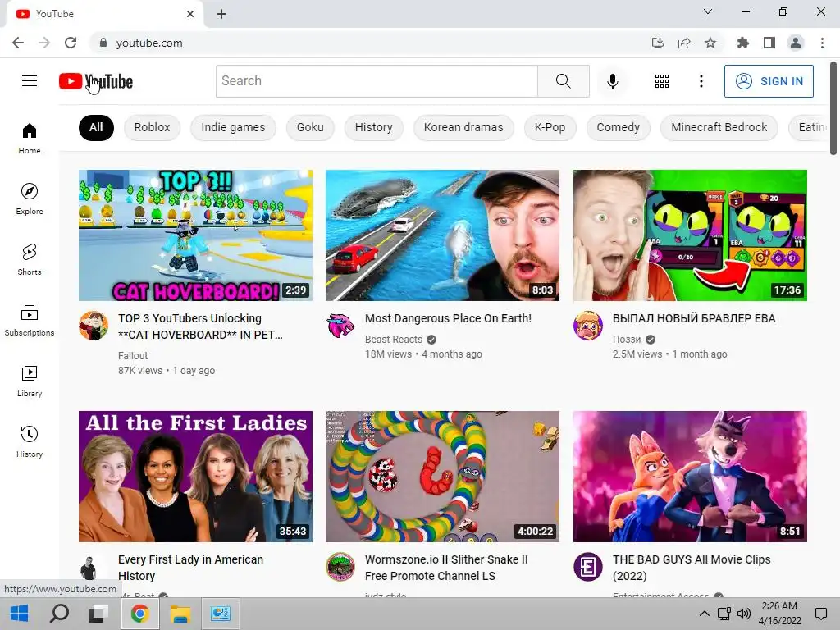This screenshot has width=840, height=630.
Task: Reload the page
Action: [x=71, y=43]
